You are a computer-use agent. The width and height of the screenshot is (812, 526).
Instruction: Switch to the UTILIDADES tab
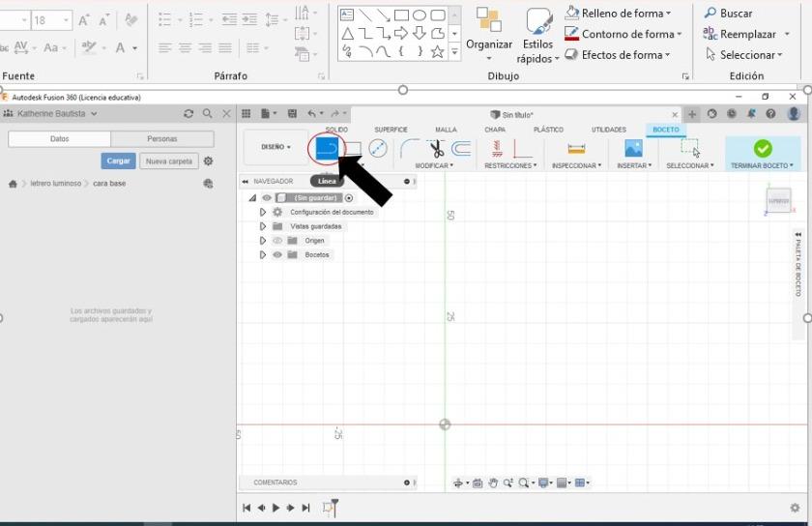click(608, 130)
